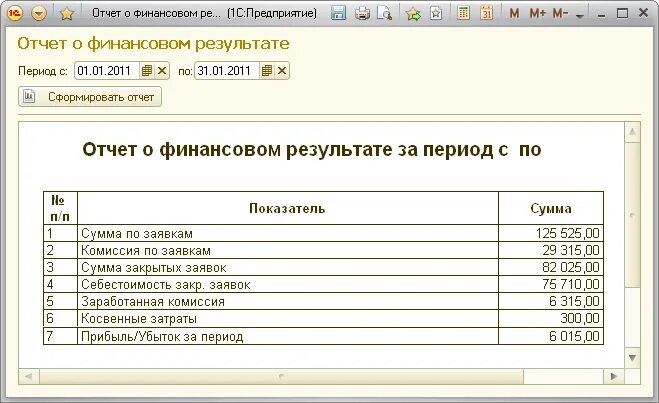The width and height of the screenshot is (659, 403).
Task: Select the Показатель column header
Action: click(288, 208)
